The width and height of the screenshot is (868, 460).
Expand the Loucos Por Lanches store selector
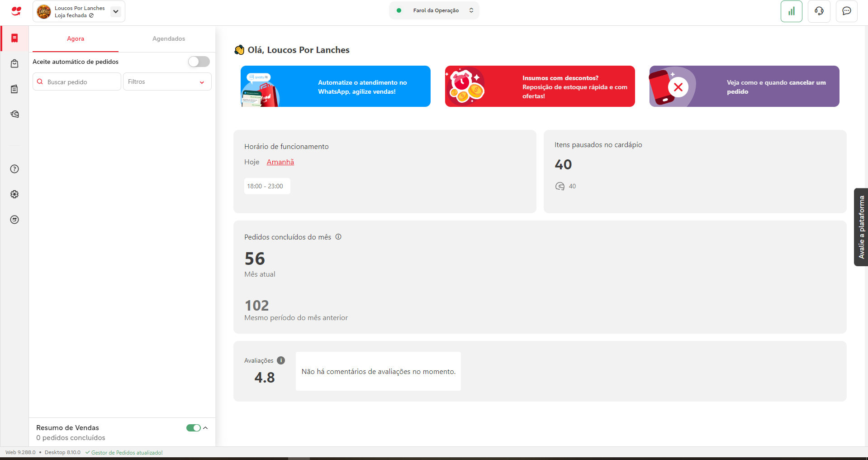click(116, 12)
